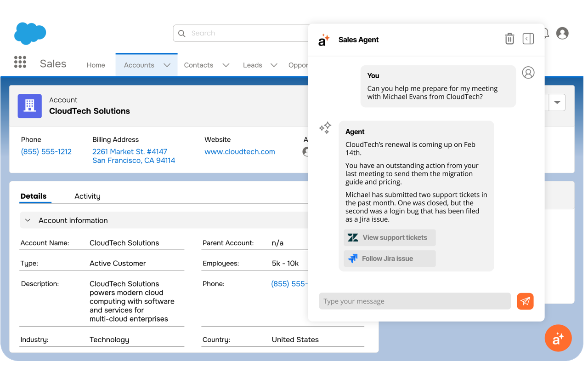Call the header phone number (855) 555-1212

pyautogui.click(x=46, y=152)
